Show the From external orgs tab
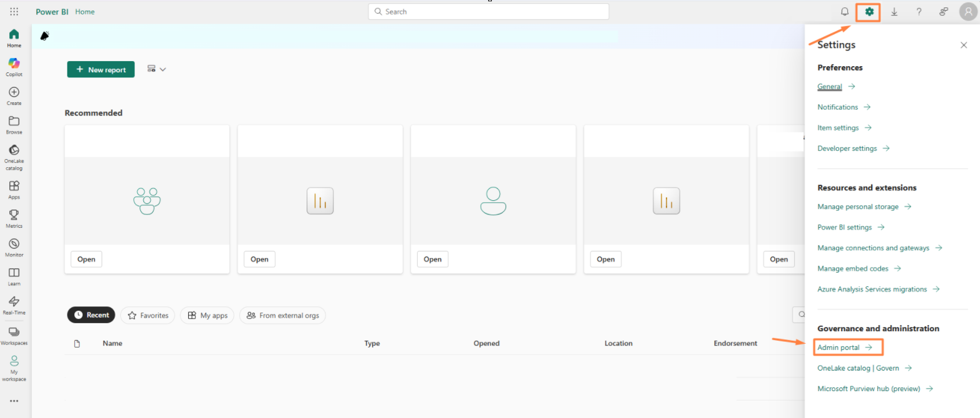The image size is (980, 418). 282,316
